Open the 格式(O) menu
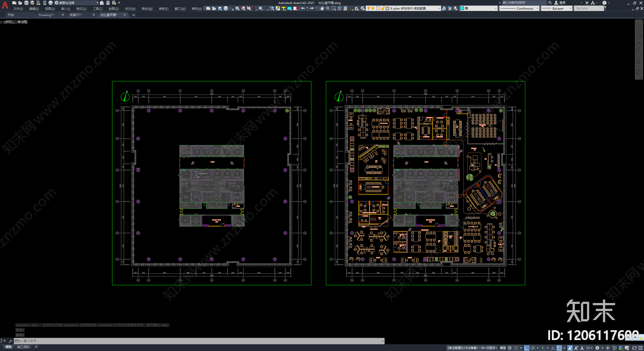Image resolution: width=644 pixels, height=351 pixels. point(81,8)
